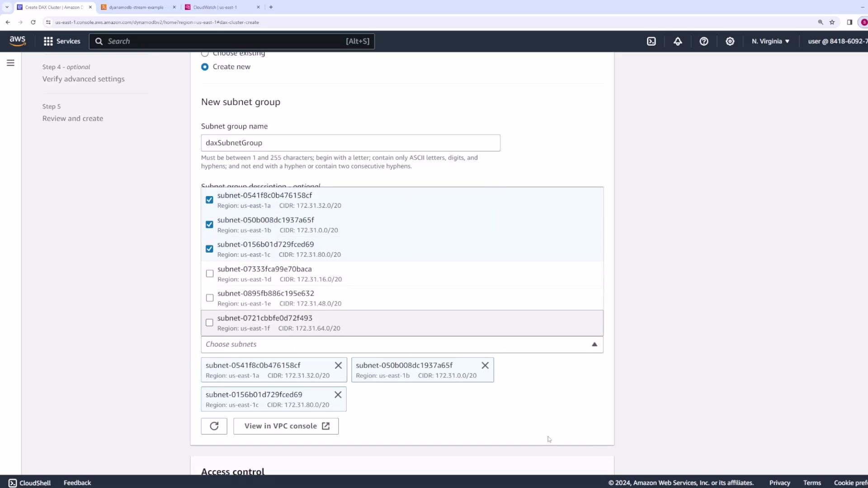
Task: Remove subnet-0541f8c0b476158cf from selected subnets
Action: 338,365
